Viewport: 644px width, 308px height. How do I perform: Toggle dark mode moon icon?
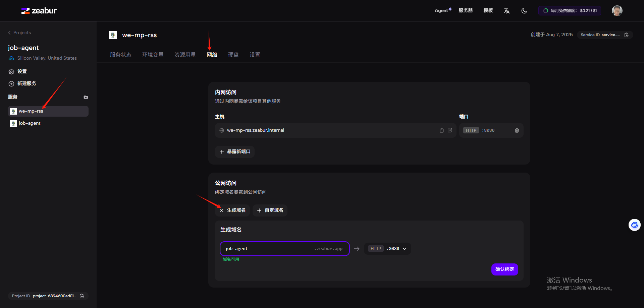[x=524, y=11]
